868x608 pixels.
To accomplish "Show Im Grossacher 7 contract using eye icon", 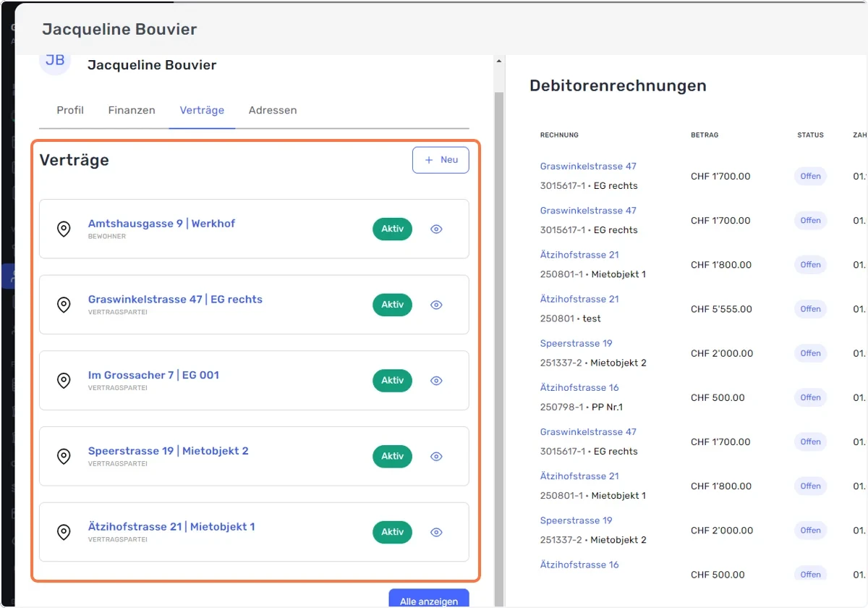I will (436, 381).
